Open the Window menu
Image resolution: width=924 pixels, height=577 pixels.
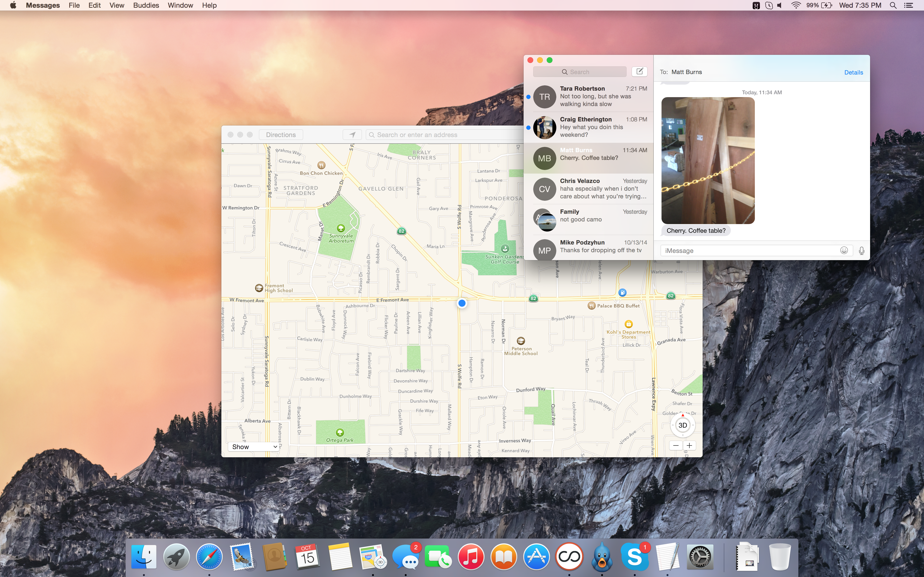(180, 5)
